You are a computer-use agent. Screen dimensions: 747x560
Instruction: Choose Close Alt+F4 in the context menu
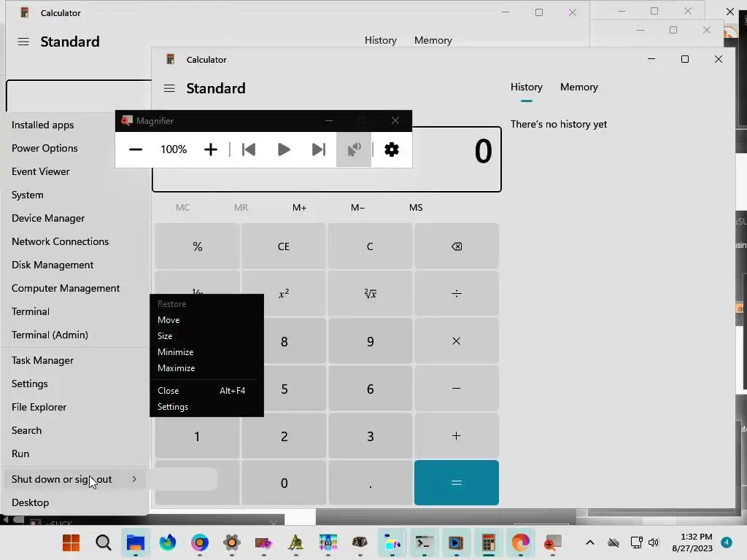(x=206, y=391)
